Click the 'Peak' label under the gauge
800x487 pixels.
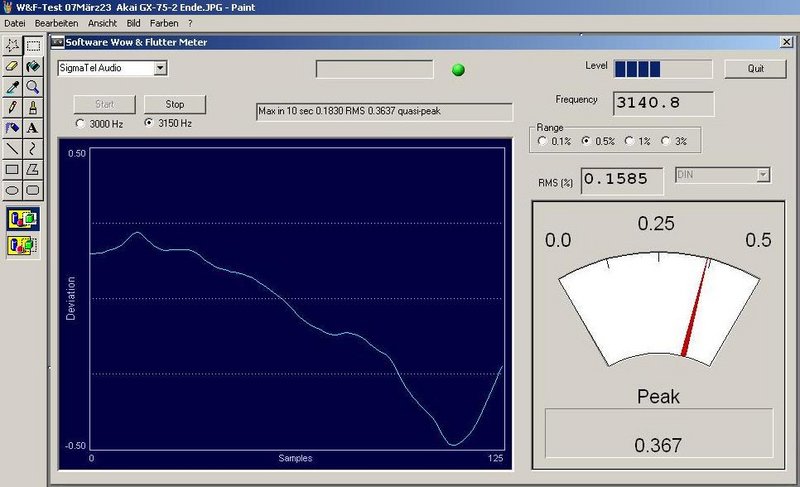658,397
